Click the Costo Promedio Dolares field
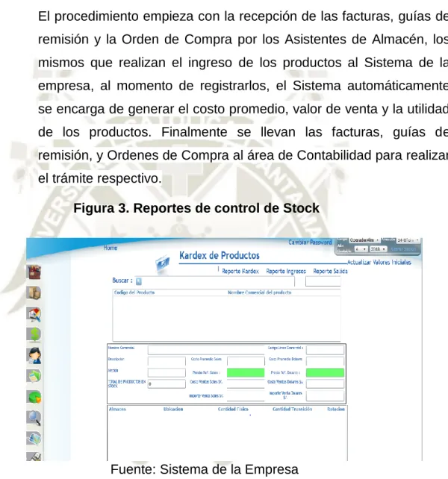 click(325, 361)
